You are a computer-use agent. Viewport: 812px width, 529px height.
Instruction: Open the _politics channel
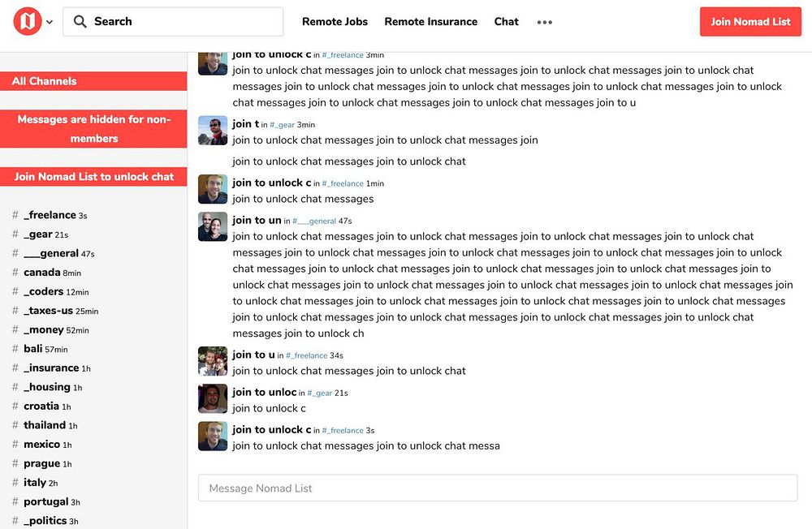pos(45,521)
